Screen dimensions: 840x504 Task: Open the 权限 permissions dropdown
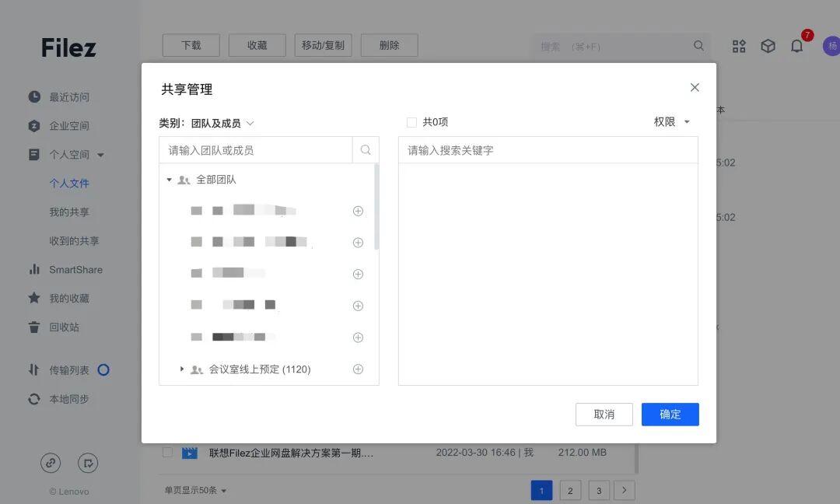[670, 121]
